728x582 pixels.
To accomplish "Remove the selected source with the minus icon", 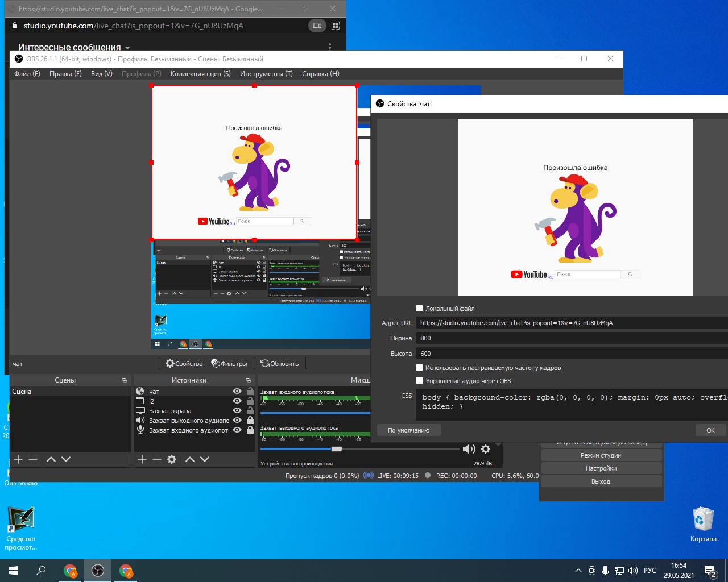I will (157, 459).
